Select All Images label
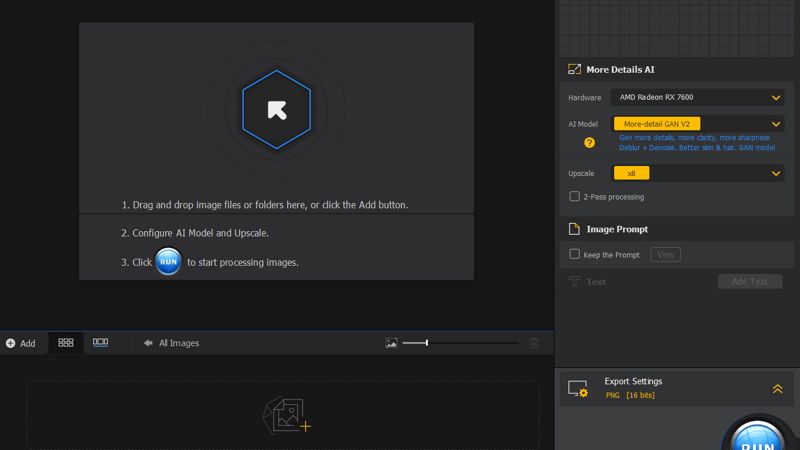 click(x=179, y=343)
